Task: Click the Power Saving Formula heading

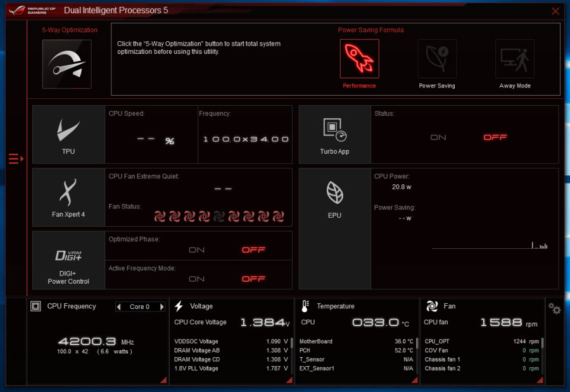Action: tap(370, 30)
